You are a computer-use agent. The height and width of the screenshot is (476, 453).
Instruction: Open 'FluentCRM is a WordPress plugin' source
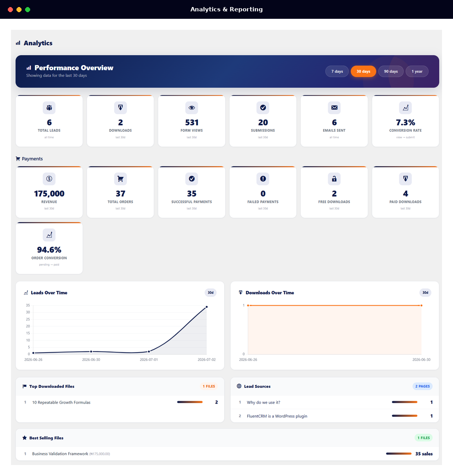click(335, 416)
